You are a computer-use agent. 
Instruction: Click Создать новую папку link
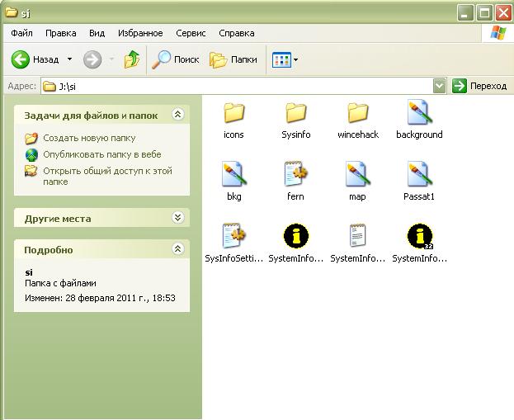click(89, 138)
